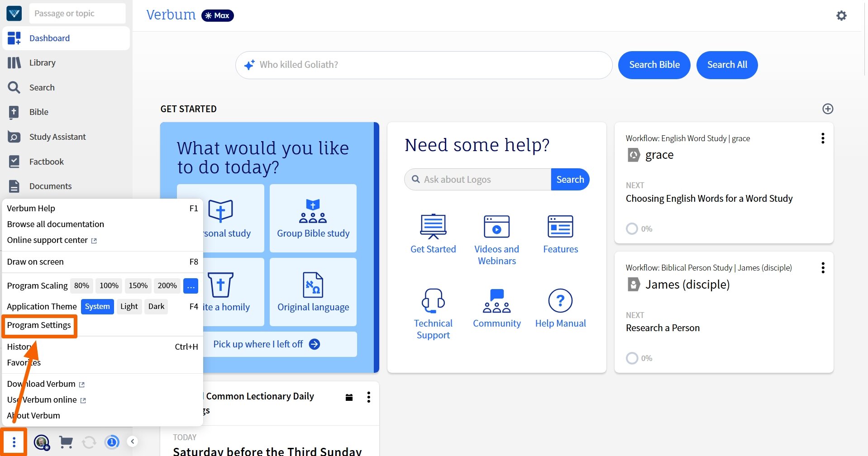Open the settings gear in the header
This screenshot has height=456, width=868.
pos(841,16)
